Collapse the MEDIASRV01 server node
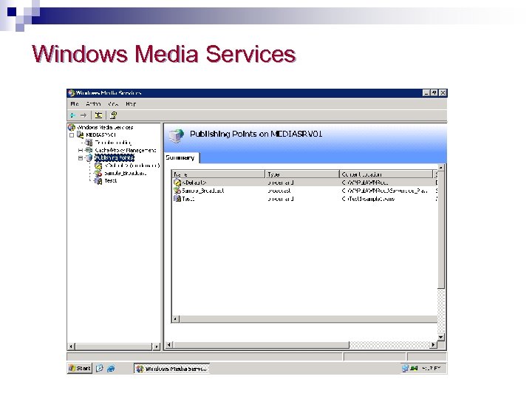 tap(72, 135)
